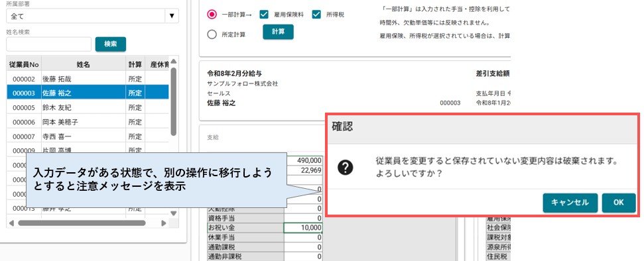
Task: Select employee row 後藤 拓哉
Action: [x=88, y=79]
